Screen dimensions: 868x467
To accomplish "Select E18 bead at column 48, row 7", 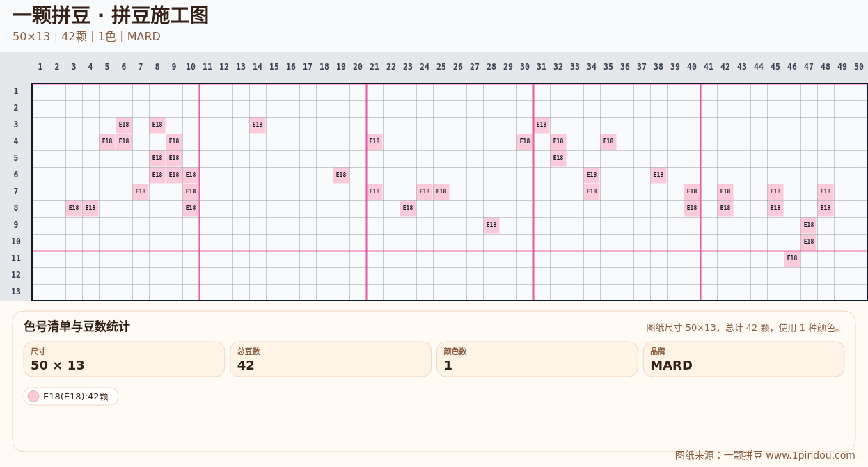I will [826, 192].
